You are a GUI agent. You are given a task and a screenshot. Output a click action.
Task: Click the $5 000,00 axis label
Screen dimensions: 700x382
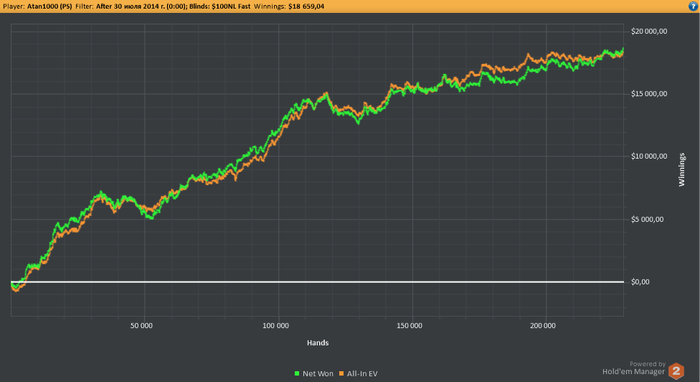coord(647,219)
